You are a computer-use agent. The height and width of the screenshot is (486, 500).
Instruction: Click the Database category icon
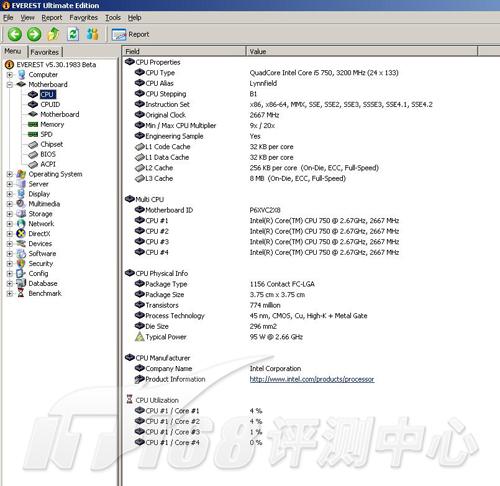[21, 283]
